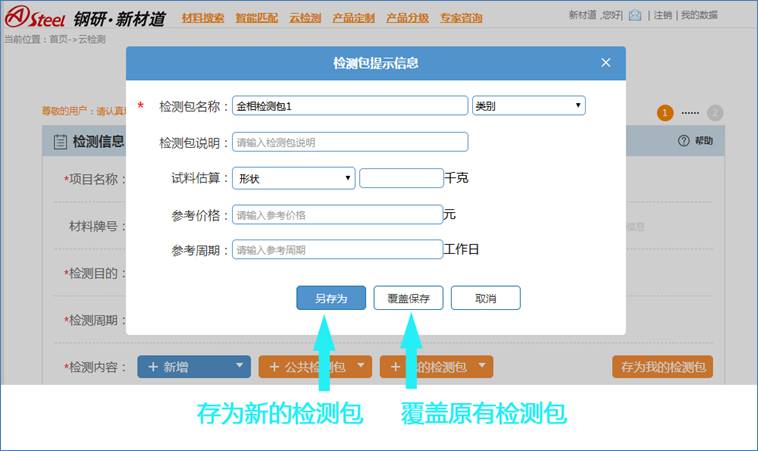Open the mail envelope icon in header
This screenshot has width=758, height=451.
coord(634,15)
